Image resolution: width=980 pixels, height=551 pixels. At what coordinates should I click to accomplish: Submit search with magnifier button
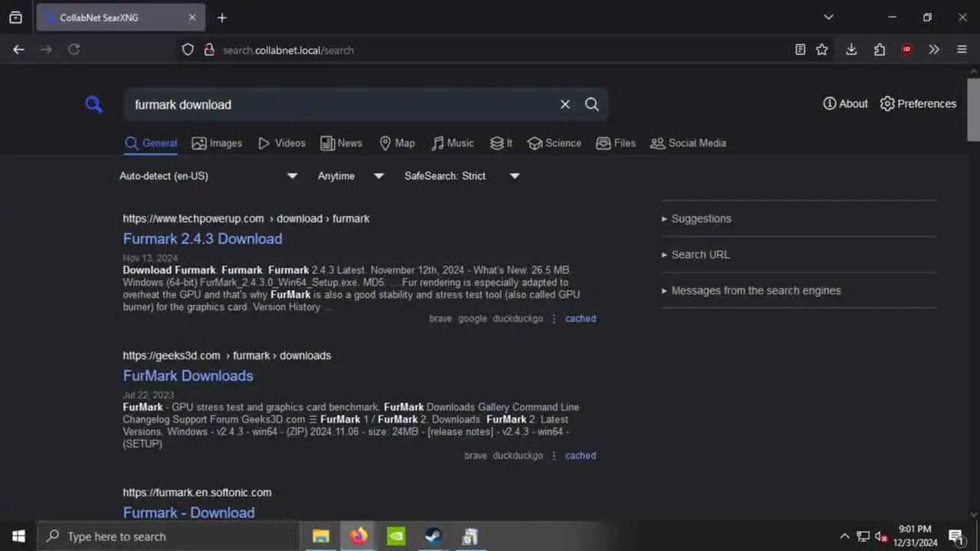592,105
